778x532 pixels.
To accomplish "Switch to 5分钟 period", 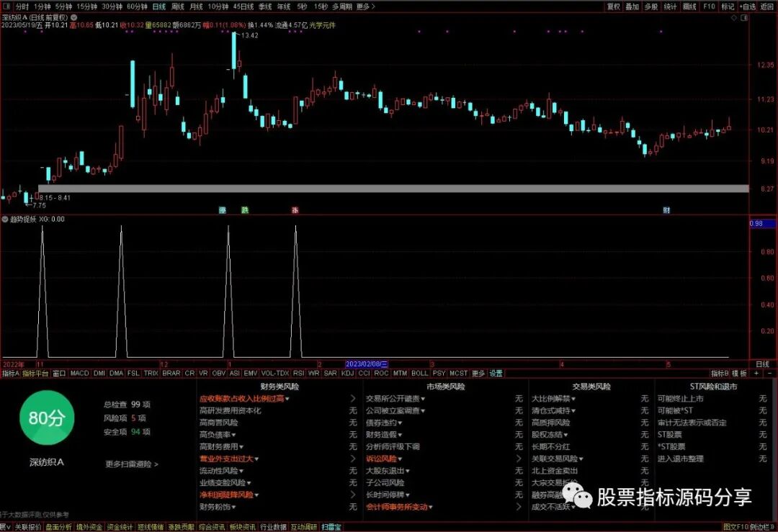I will [x=63, y=6].
